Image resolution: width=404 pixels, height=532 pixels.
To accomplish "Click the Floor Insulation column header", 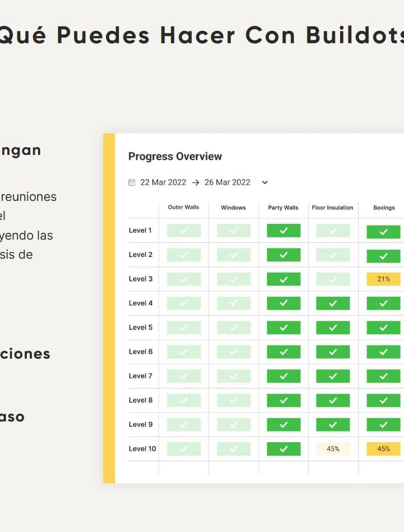I will tap(332, 208).
